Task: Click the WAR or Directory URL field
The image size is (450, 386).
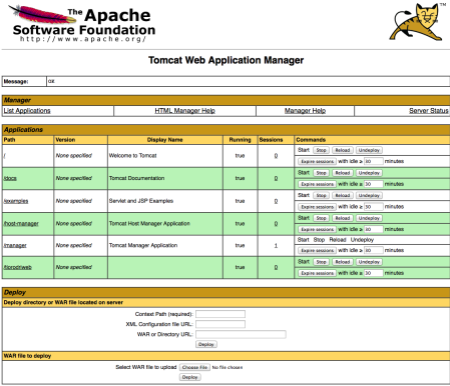Action: click(x=241, y=334)
